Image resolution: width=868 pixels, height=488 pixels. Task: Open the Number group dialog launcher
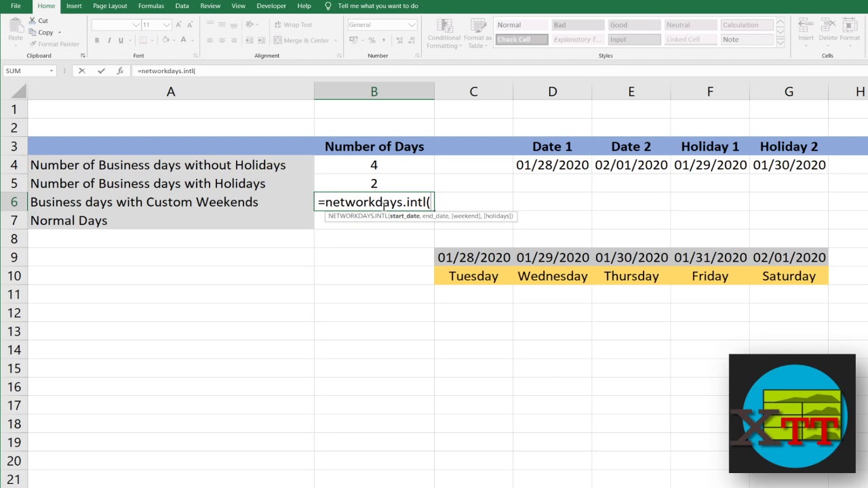click(x=416, y=56)
